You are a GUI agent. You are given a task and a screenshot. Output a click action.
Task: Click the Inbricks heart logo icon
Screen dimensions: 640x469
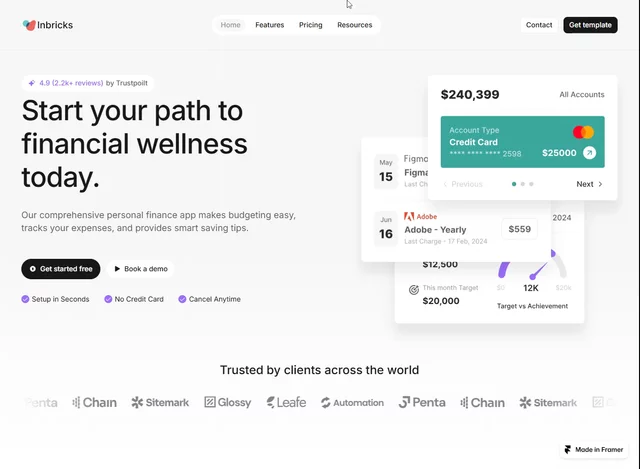pos(29,25)
